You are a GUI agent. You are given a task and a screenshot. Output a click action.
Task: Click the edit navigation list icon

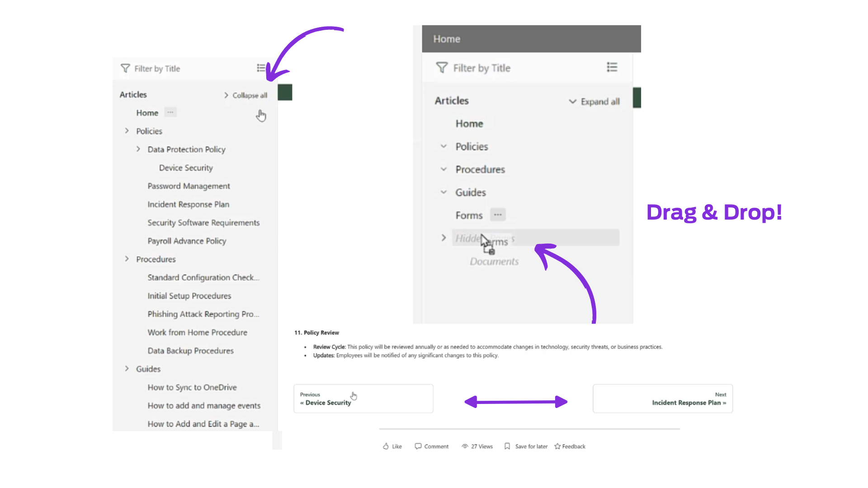point(261,68)
